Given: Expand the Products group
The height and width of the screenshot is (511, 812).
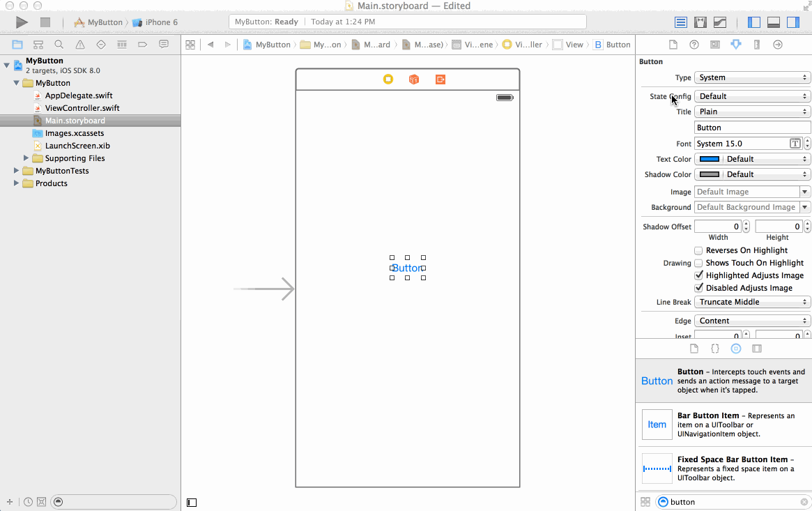Looking at the screenshot, I should click(16, 183).
